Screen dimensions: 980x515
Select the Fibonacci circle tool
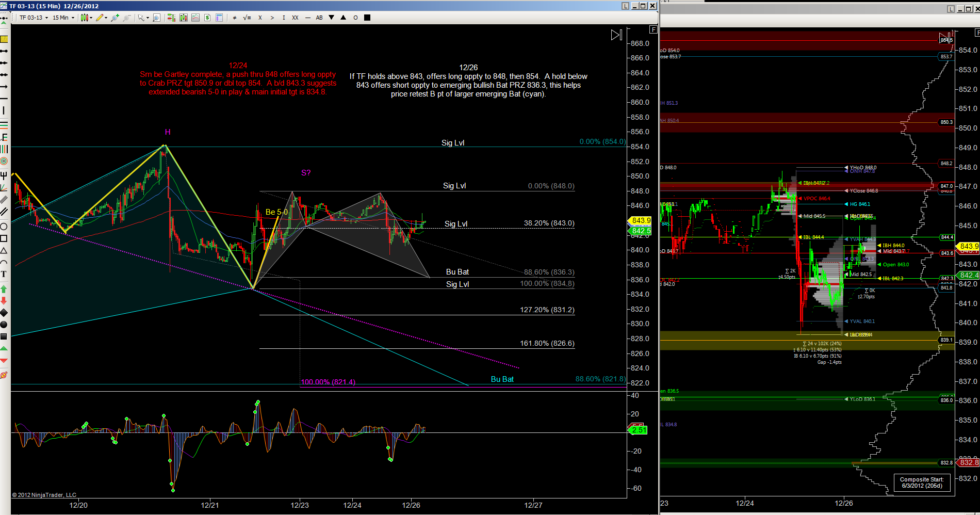pyautogui.click(x=4, y=161)
